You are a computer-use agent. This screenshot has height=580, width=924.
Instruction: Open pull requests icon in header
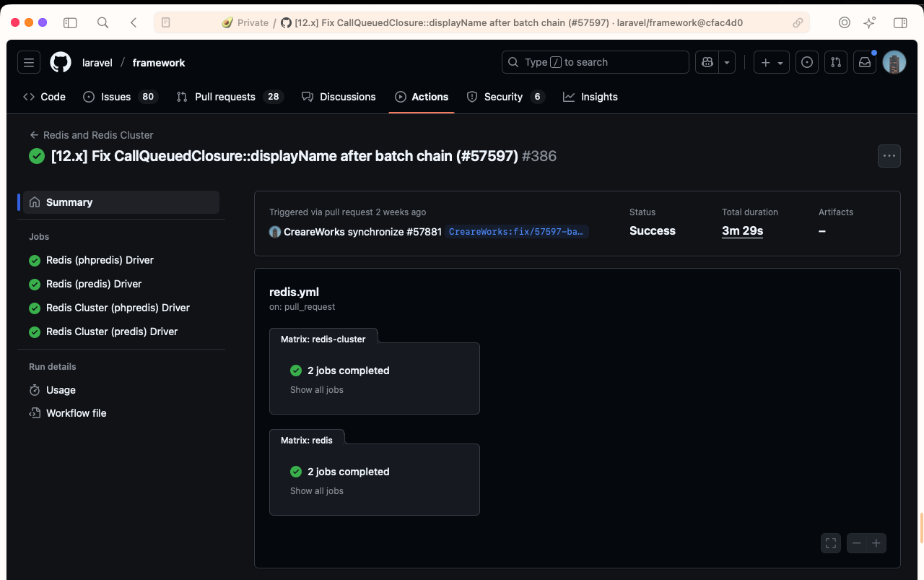point(836,63)
